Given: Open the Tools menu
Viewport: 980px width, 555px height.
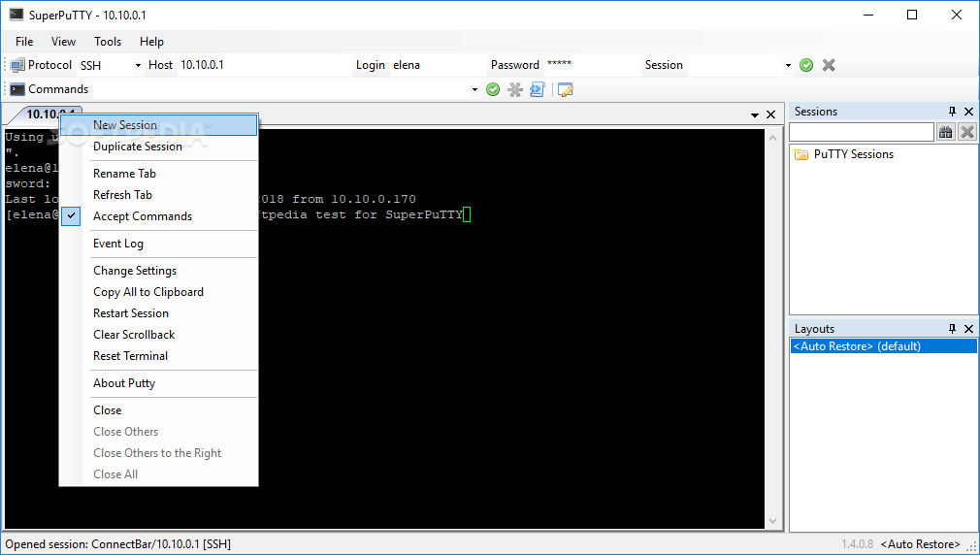Looking at the screenshot, I should click(108, 42).
